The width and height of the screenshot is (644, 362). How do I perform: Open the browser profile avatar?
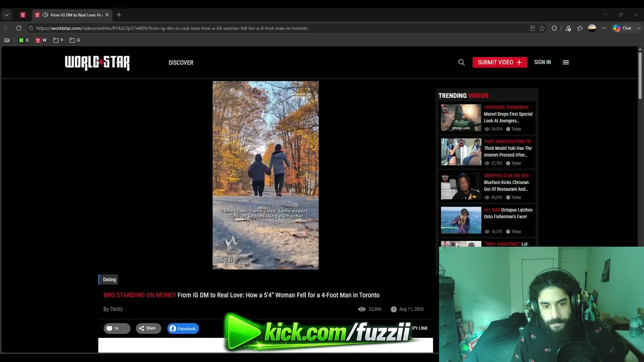click(592, 28)
